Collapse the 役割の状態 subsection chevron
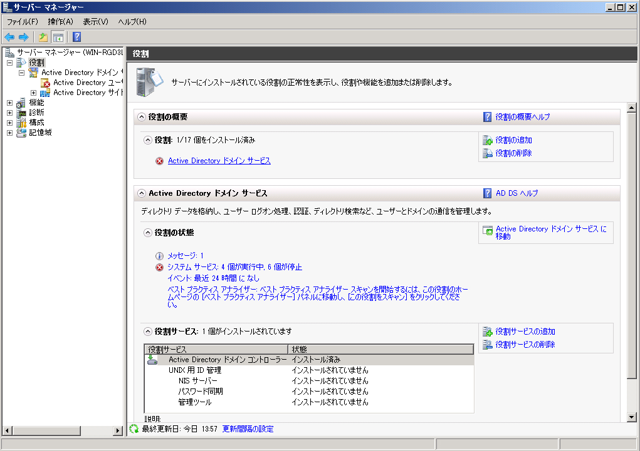Image resolution: width=640 pixels, height=451 pixels. pos(148,233)
